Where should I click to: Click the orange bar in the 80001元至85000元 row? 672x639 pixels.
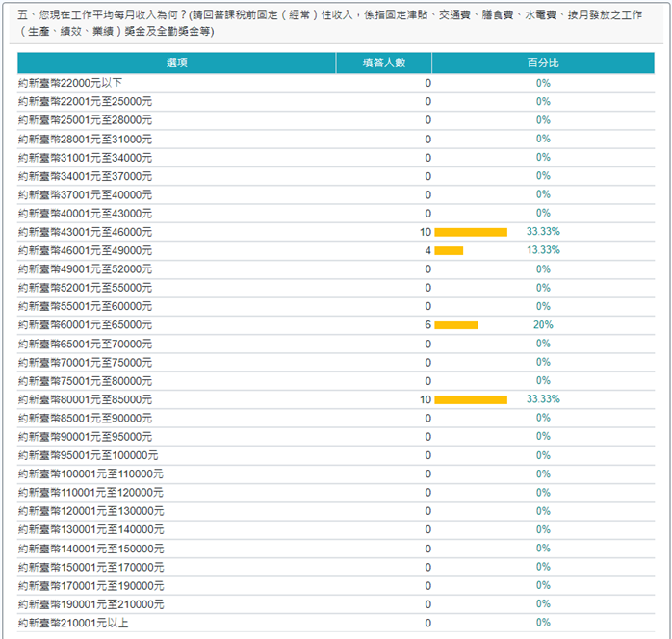[x=471, y=399]
